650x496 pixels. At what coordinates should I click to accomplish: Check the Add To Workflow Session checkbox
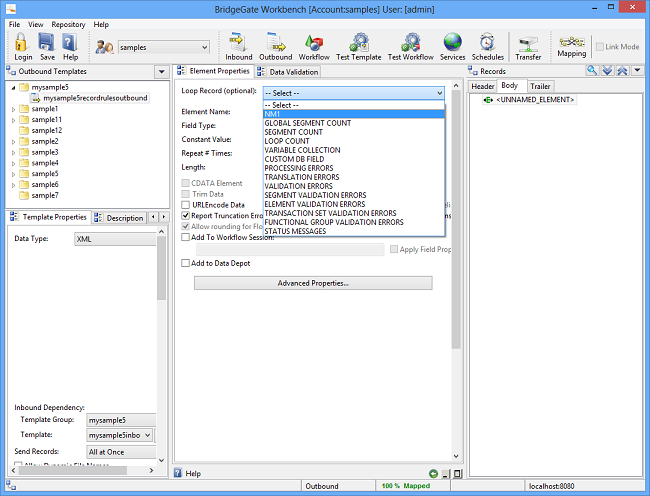185,237
